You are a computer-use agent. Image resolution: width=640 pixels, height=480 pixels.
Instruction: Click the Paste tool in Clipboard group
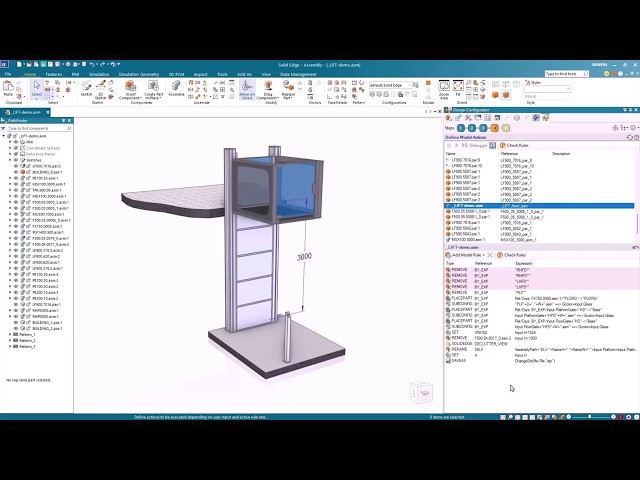point(8,89)
